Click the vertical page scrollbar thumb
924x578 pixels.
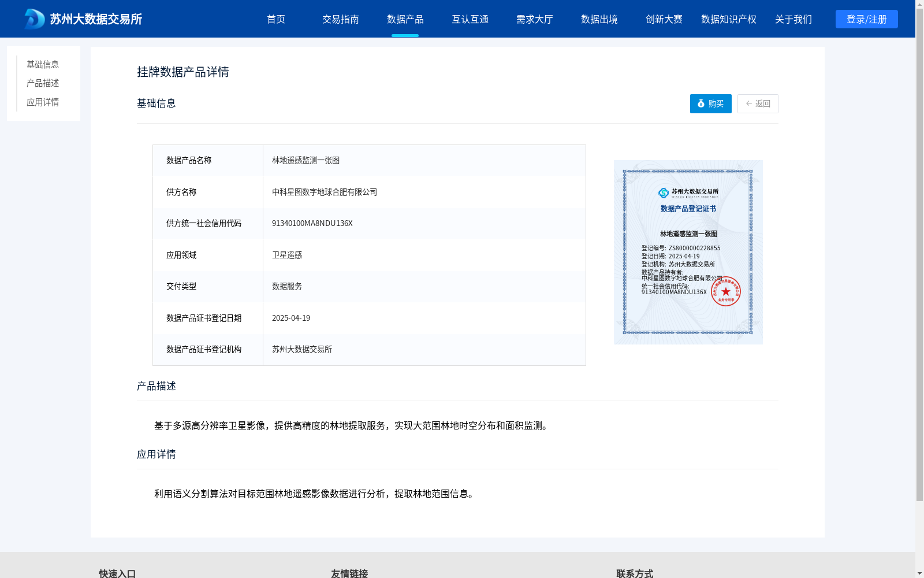(x=919, y=255)
